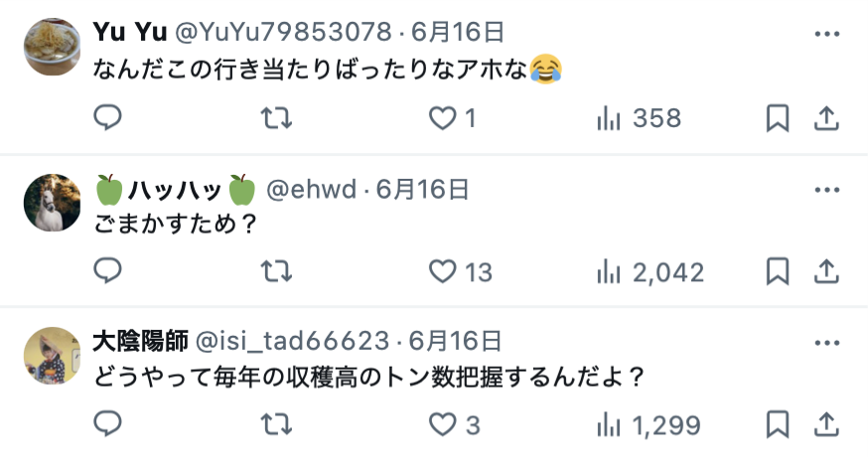View analytics showing 358 views
Image resolution: width=868 pixels, height=457 pixels.
click(639, 118)
